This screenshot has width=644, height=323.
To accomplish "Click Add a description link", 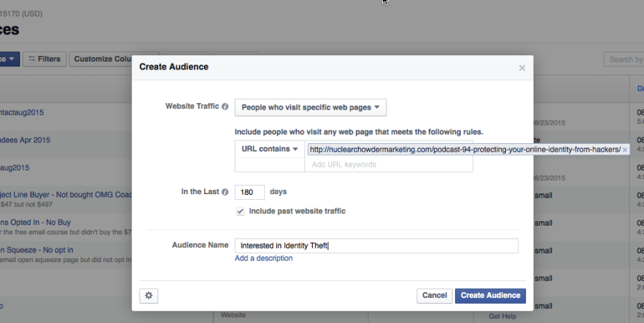I will (263, 258).
